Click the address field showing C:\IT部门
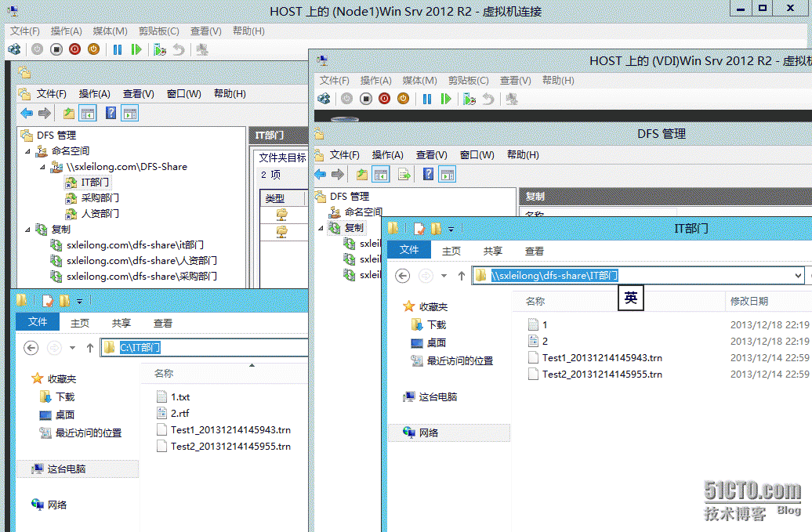Viewport: 812px width, 532px height. pos(205,348)
